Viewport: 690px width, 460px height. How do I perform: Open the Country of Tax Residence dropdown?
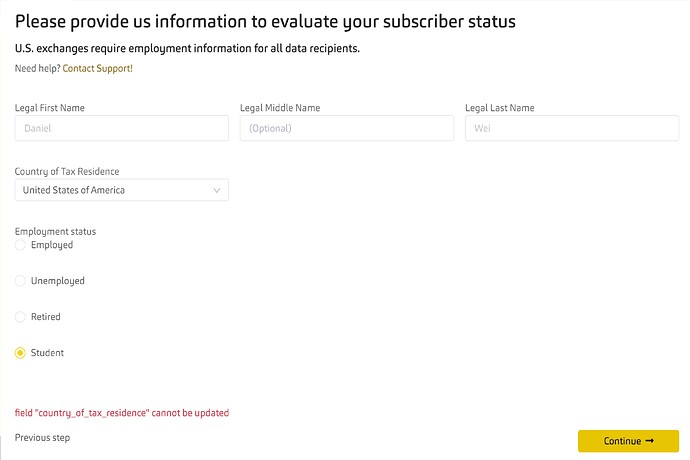[x=121, y=190]
